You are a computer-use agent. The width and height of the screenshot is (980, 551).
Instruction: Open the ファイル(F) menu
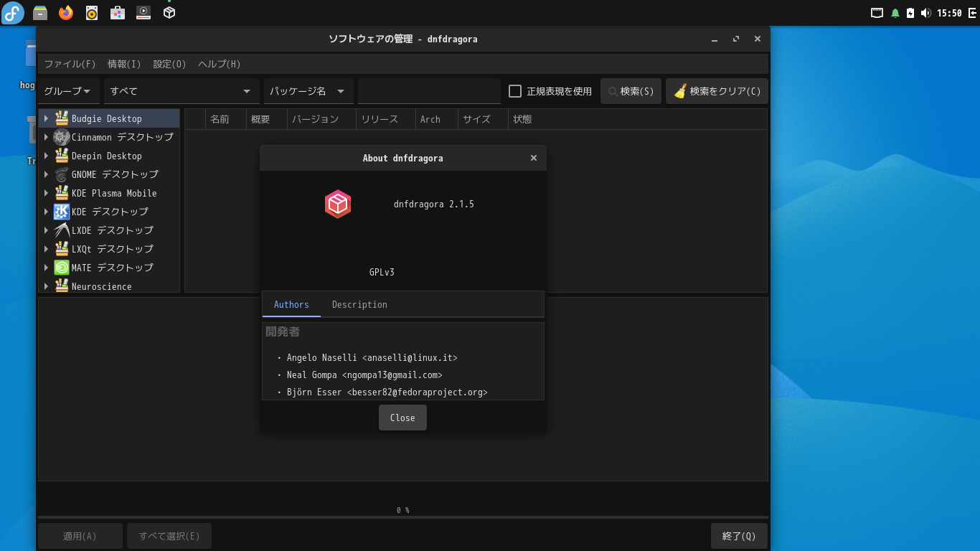(x=70, y=64)
